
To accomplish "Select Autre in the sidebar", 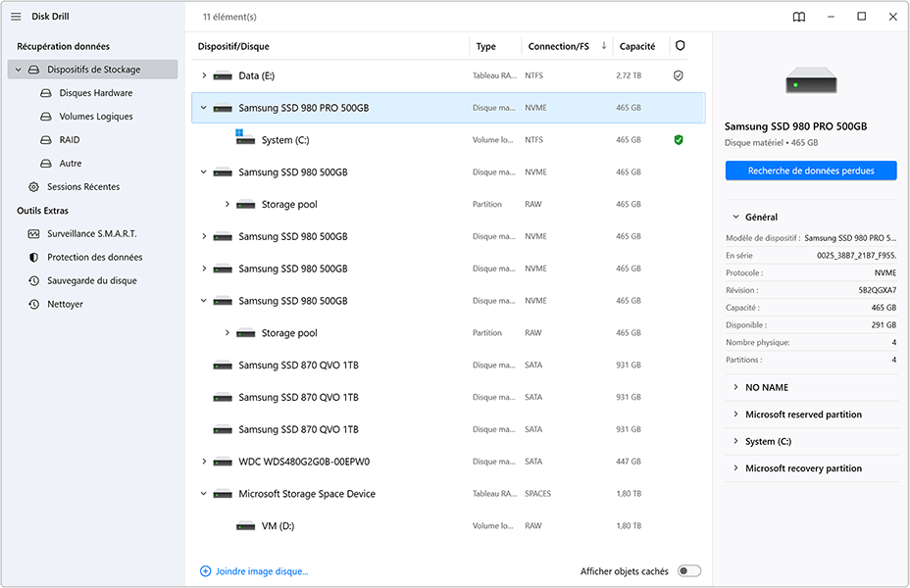I will pyautogui.click(x=71, y=164).
